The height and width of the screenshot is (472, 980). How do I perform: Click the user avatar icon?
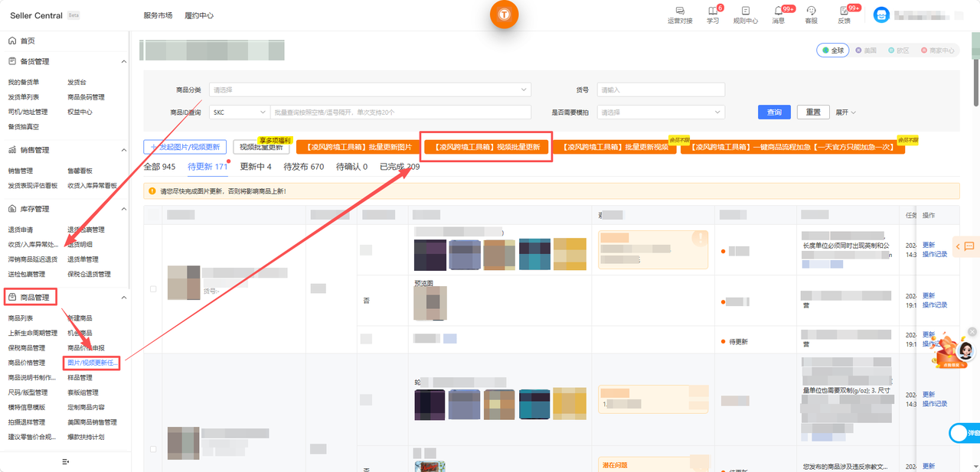pyautogui.click(x=881, y=15)
